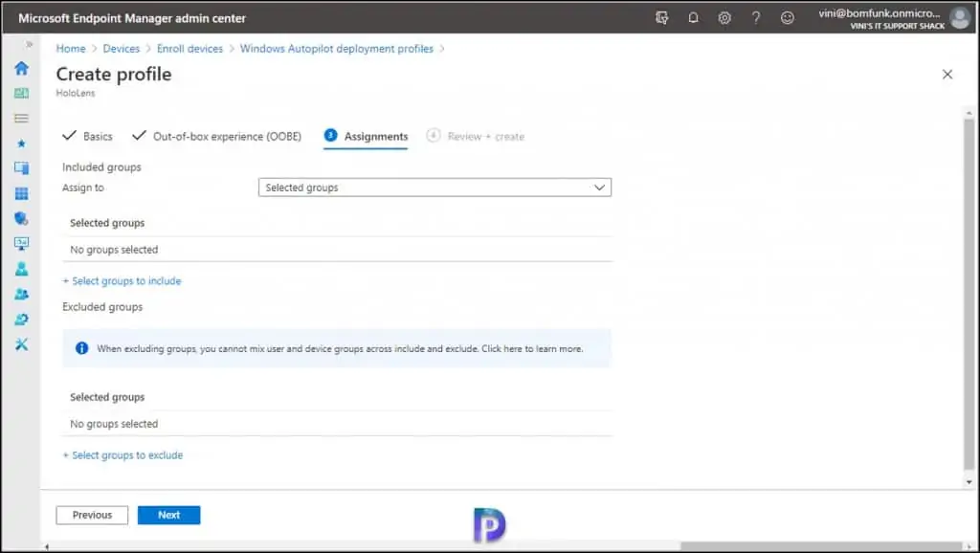Click the Microsoft Endpoint Manager admin center title
Viewport: 980px width, 553px height.
[x=132, y=18]
